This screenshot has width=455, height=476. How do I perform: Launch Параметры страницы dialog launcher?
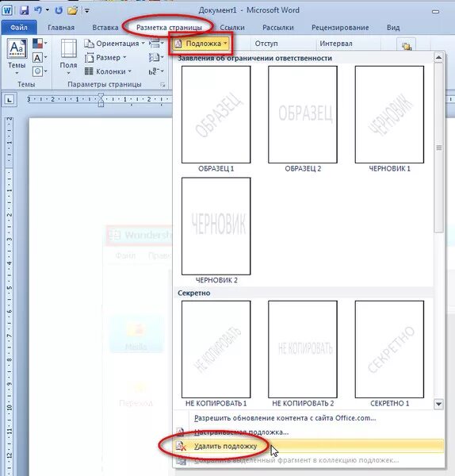click(162, 85)
